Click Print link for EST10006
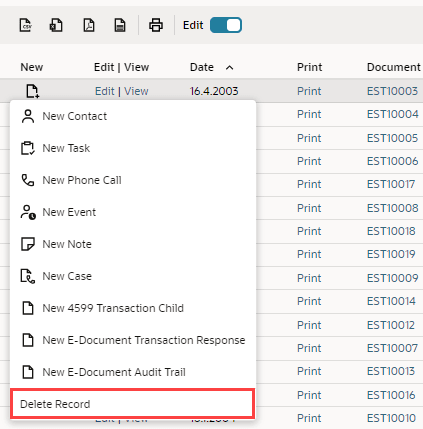Screen dimensions: 423x429 pos(309,161)
